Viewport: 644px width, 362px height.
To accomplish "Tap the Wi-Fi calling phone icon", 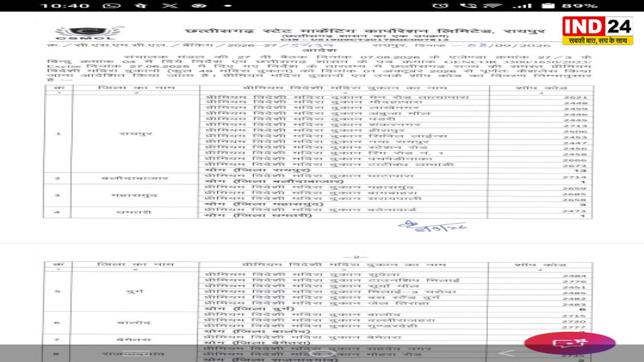I will (468, 6).
